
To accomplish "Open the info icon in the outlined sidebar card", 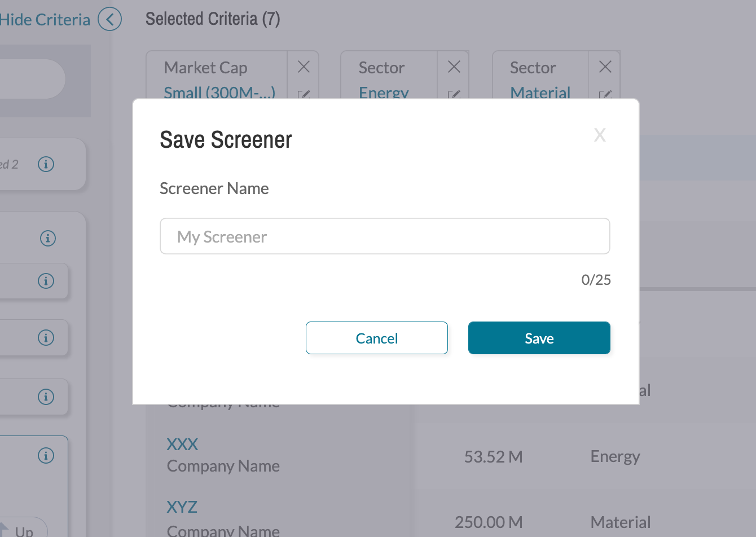I will coord(46,455).
